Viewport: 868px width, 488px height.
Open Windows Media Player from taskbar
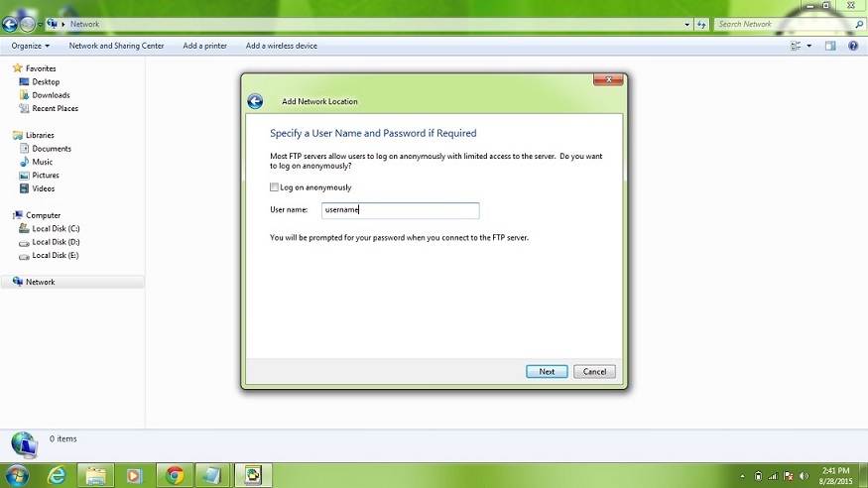(x=135, y=475)
